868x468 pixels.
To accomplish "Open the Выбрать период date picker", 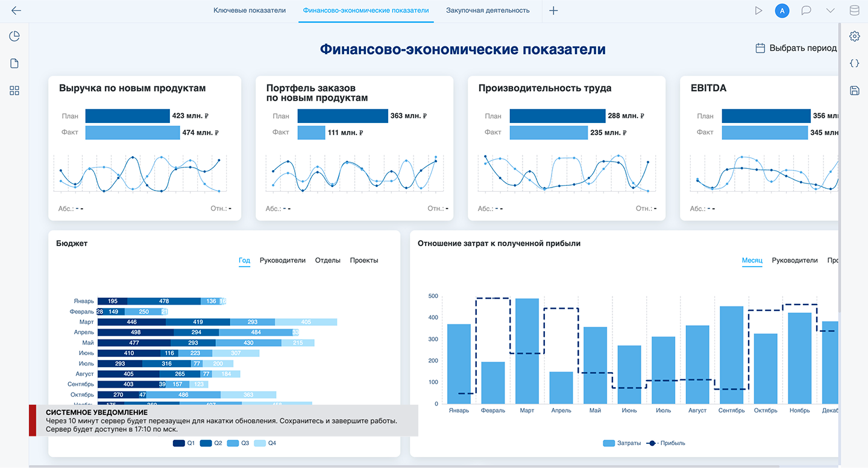I will tap(796, 48).
